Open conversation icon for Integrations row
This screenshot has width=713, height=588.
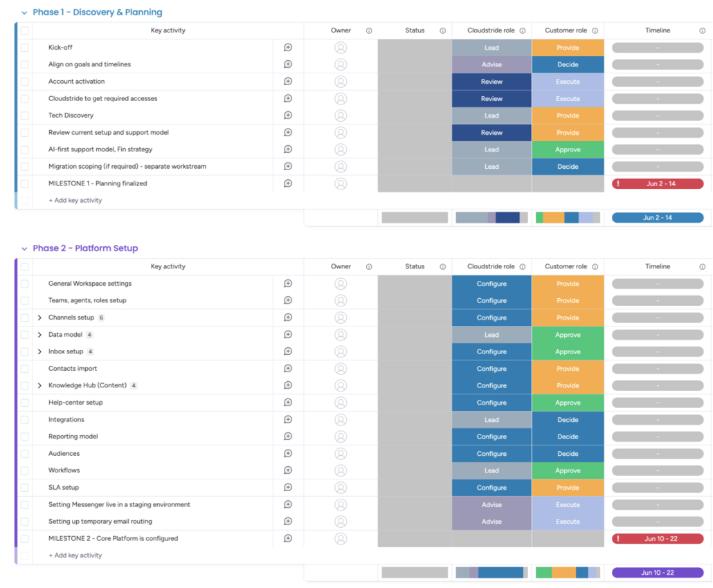pyautogui.click(x=288, y=419)
